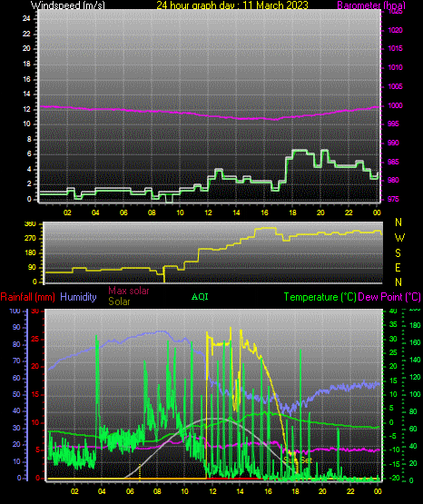The width and height of the screenshot is (423, 504).
Task: Click the '22' hour tick of bottom graph
Action: tap(350, 491)
